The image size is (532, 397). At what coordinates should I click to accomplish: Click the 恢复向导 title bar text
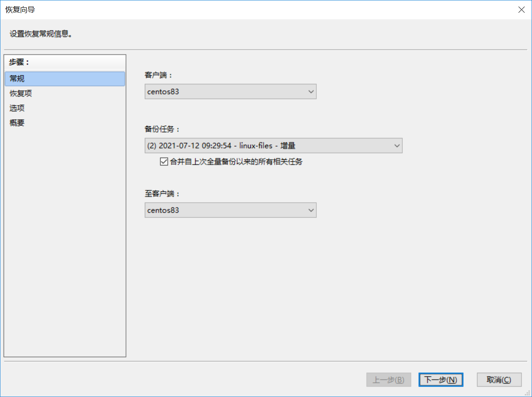click(20, 10)
